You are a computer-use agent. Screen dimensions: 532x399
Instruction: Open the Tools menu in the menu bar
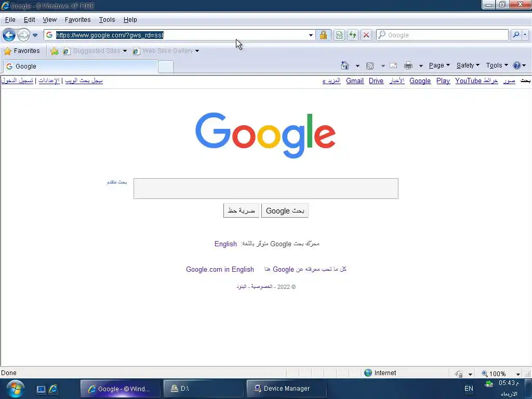tap(107, 20)
